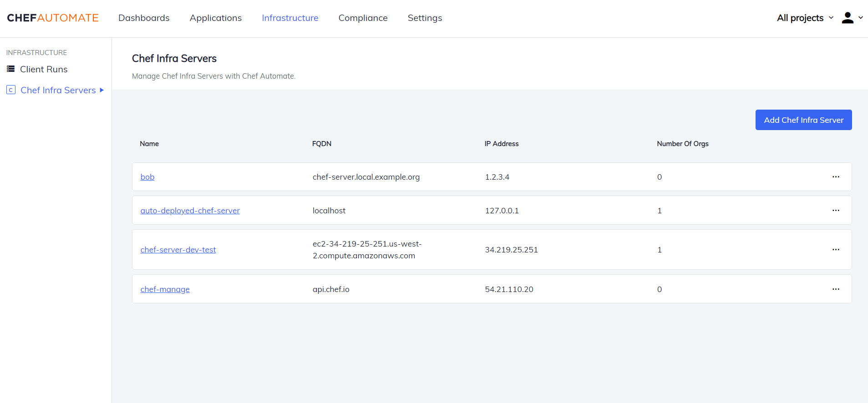868x403 pixels.
Task: Click the Client Runs list icon
Action: click(x=11, y=69)
